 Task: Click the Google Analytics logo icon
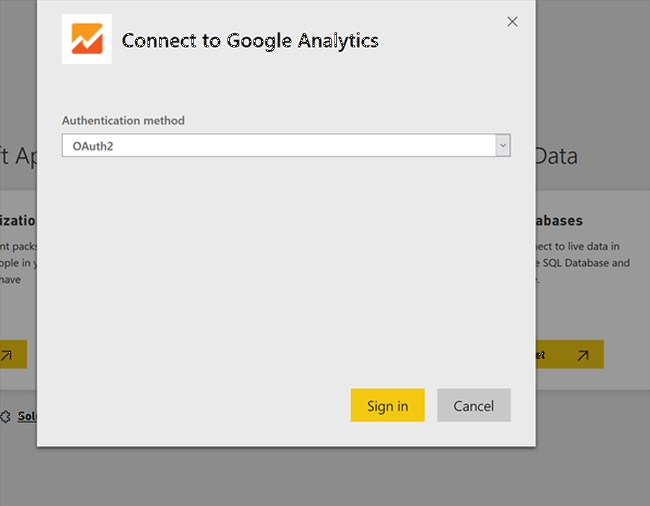pos(87,40)
